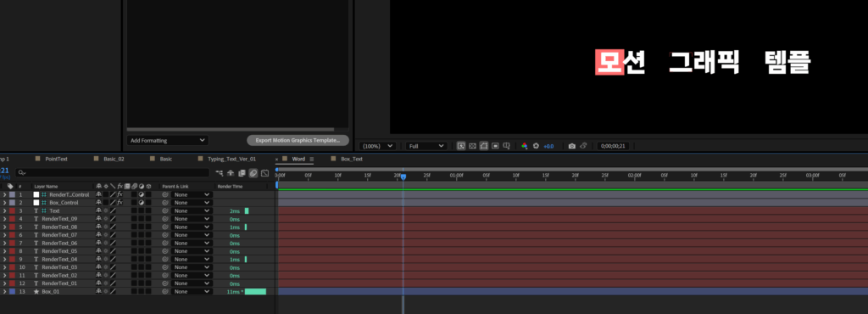Open the graph editor icon
This screenshot has width=868, height=314.
pyautogui.click(x=264, y=173)
